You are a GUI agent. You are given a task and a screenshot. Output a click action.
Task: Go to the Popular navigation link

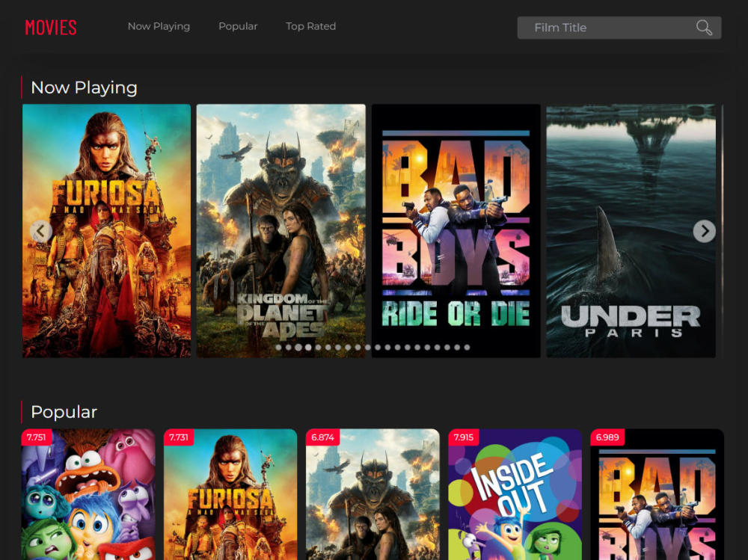238,26
